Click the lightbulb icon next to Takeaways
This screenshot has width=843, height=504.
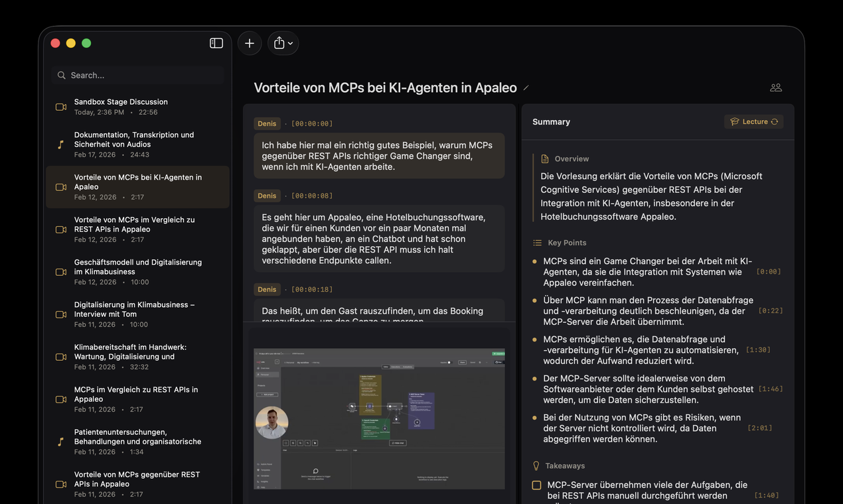[x=535, y=466]
